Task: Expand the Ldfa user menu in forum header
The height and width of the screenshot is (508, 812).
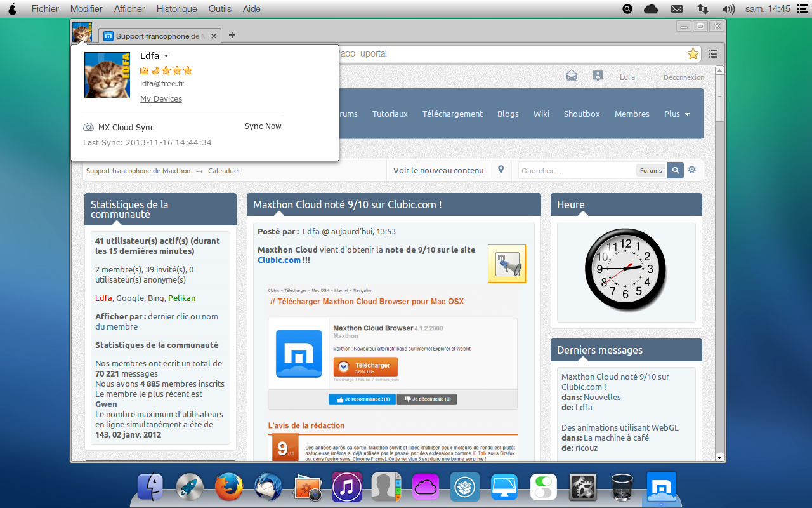Action: point(632,77)
